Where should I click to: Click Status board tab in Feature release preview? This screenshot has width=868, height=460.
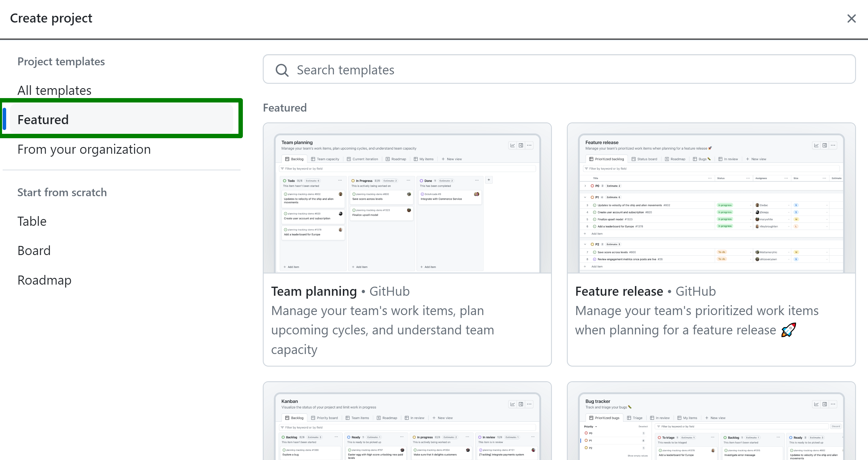[x=644, y=159]
